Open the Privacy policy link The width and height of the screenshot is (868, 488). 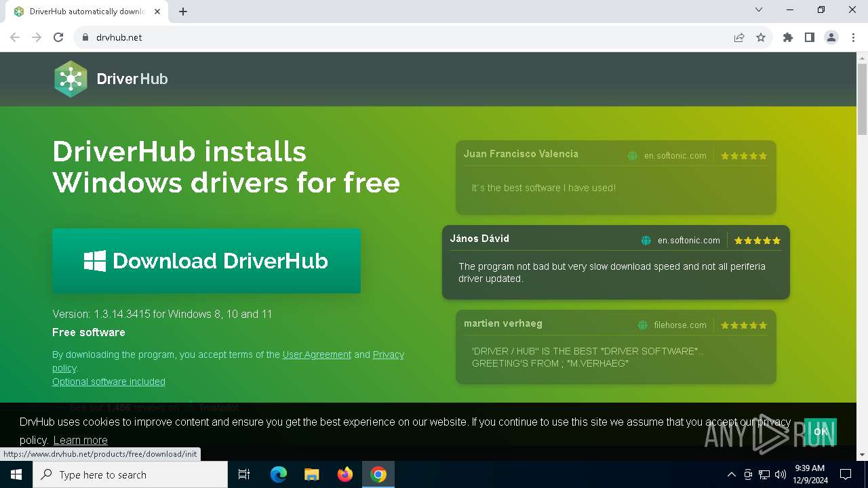point(388,354)
